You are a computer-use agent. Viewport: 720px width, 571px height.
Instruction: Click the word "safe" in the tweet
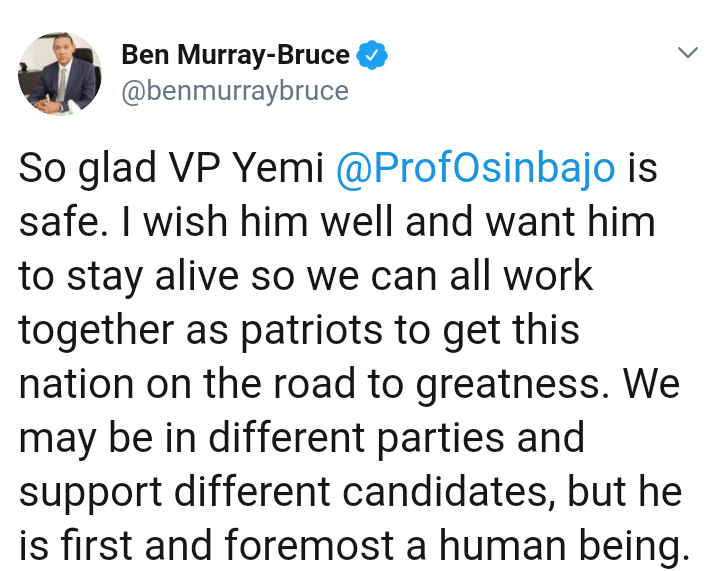[x=58, y=223]
